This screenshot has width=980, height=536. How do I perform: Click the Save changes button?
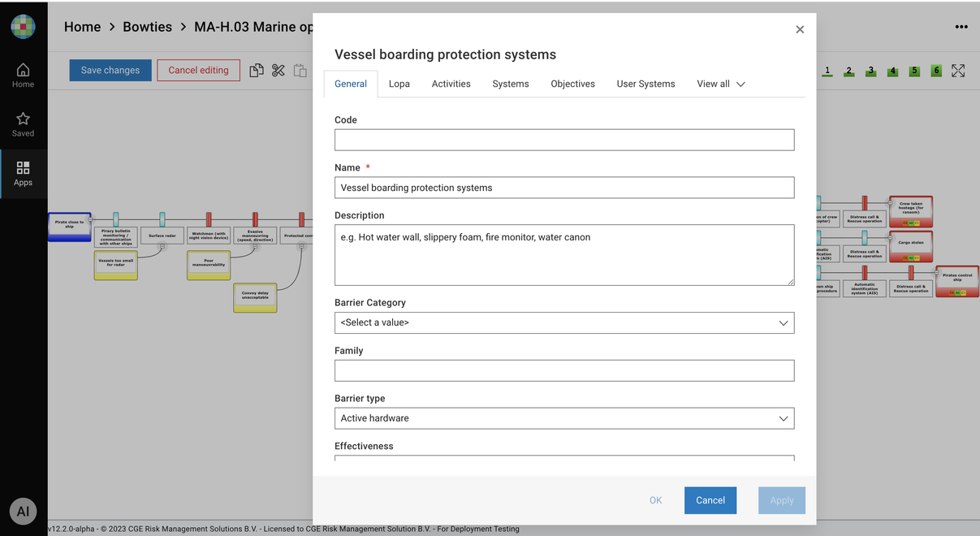click(x=110, y=70)
